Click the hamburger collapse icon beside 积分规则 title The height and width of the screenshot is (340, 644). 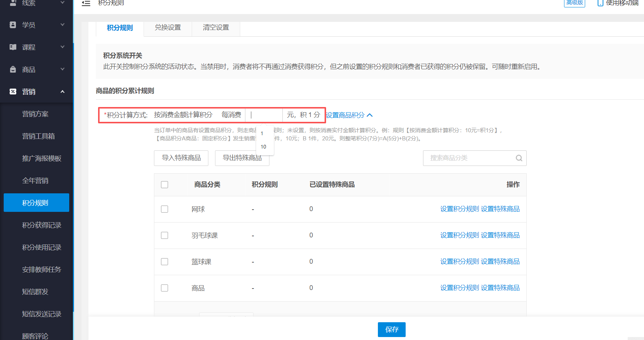click(86, 3)
